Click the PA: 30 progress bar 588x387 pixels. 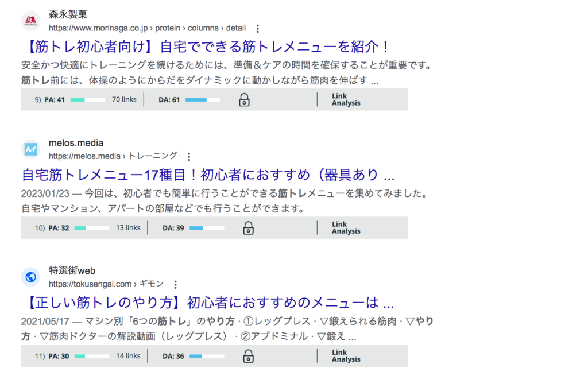click(x=92, y=356)
